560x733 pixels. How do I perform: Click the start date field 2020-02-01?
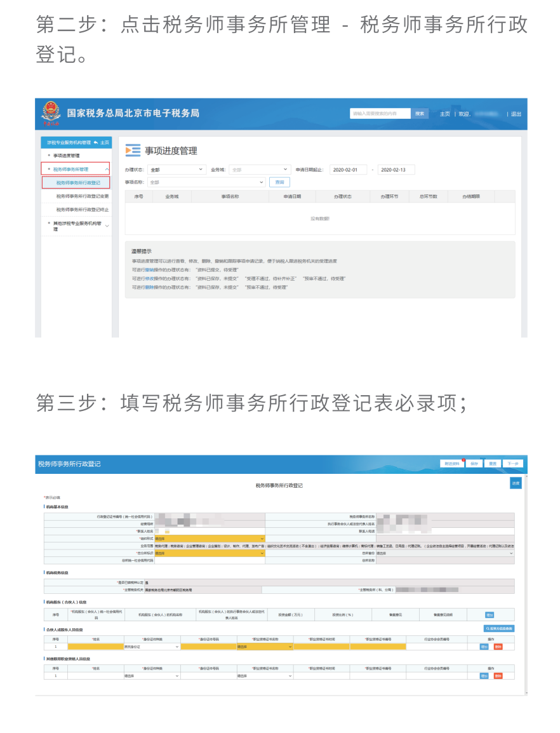coord(348,170)
